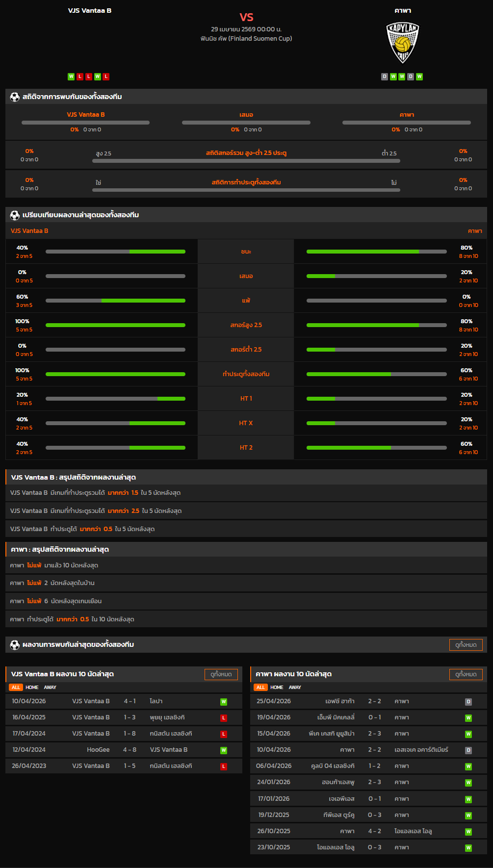Open view all button in right team last 10 matches
This screenshot has height=868, width=493.
(466, 674)
